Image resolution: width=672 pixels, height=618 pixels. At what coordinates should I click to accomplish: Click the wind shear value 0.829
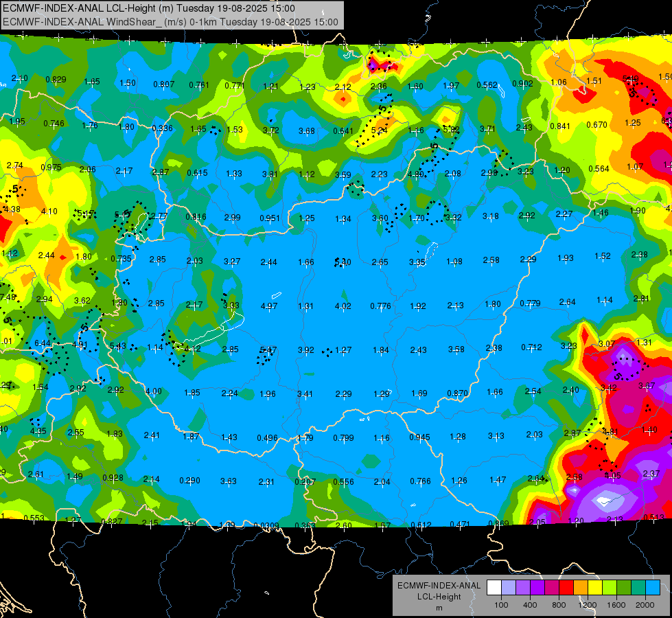56,80
